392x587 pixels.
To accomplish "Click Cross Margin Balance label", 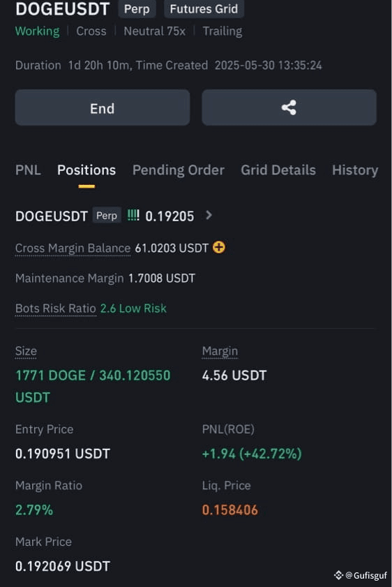I will [x=73, y=248].
